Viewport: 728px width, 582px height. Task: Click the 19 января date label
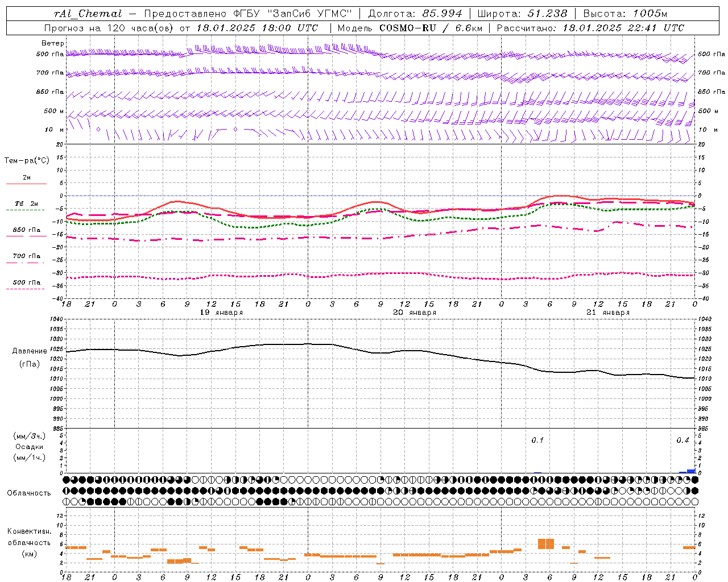click(x=221, y=313)
